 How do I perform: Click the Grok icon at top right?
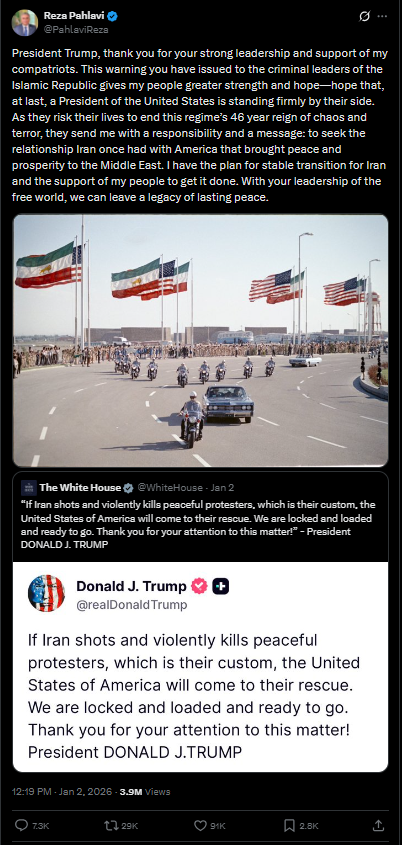point(364,17)
